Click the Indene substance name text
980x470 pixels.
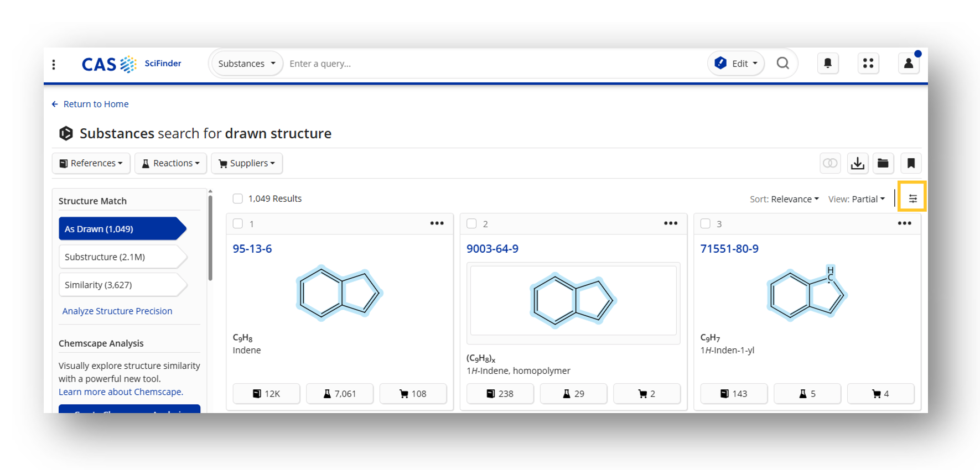247,350
